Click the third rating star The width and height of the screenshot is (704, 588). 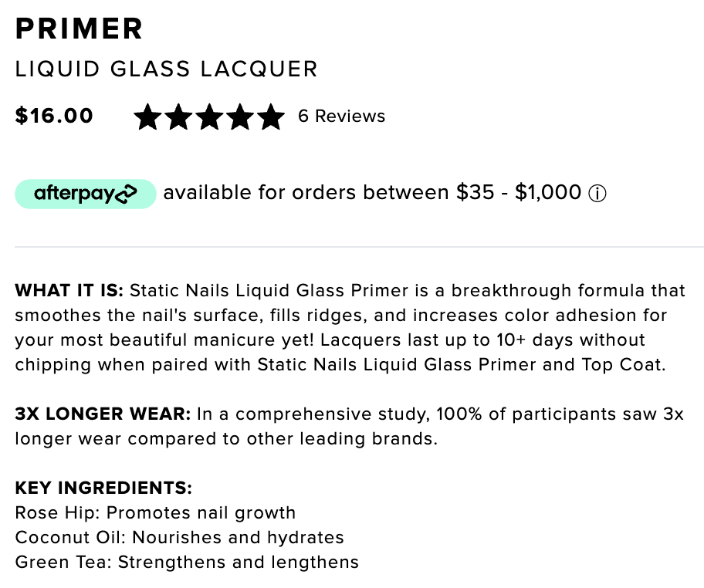pos(210,117)
